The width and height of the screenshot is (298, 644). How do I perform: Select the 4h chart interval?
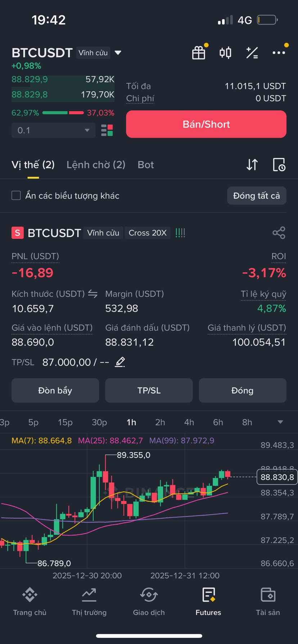[189, 422]
